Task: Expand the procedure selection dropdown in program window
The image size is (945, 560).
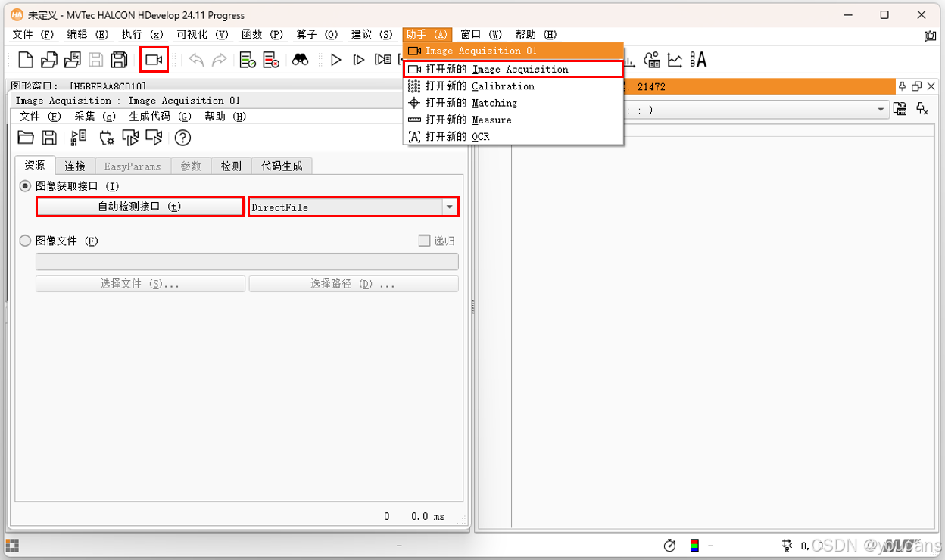Action: [x=881, y=110]
